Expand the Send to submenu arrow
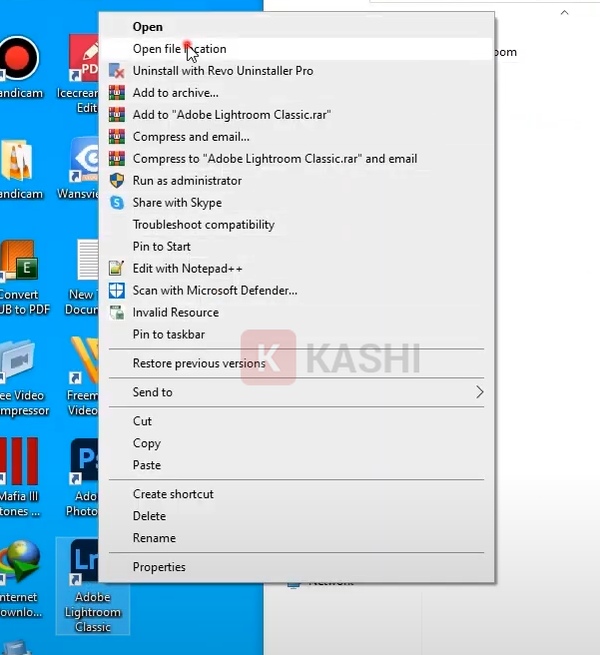Screen dimensions: 600x655 [479, 393]
